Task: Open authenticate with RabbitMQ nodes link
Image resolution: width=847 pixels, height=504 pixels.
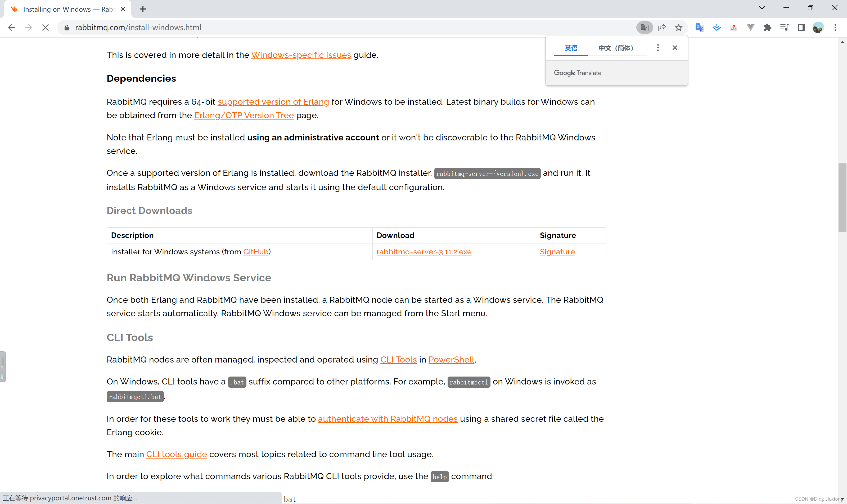Action: tap(388, 419)
